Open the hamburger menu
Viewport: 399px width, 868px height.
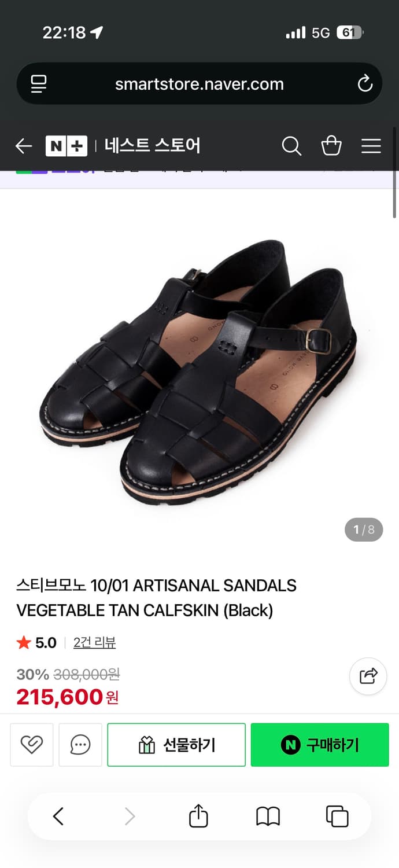click(x=371, y=146)
